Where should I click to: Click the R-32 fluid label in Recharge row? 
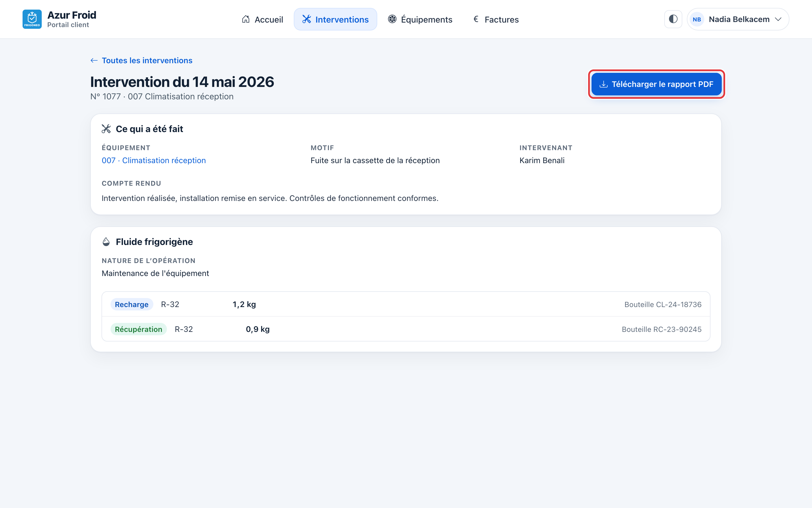[170, 305]
